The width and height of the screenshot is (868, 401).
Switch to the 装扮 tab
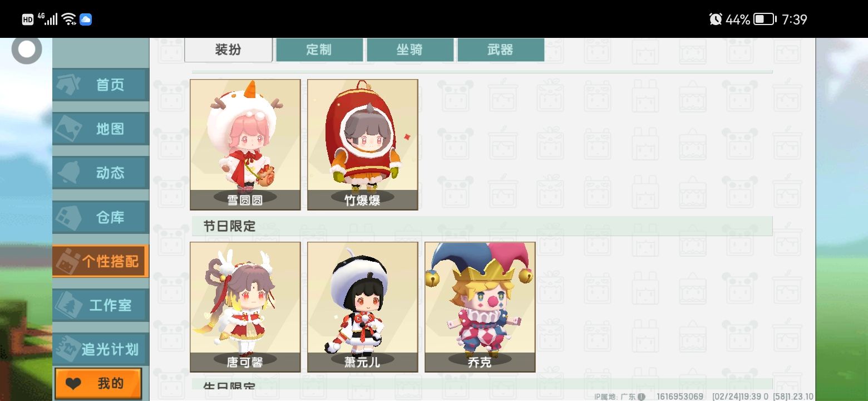click(x=228, y=50)
